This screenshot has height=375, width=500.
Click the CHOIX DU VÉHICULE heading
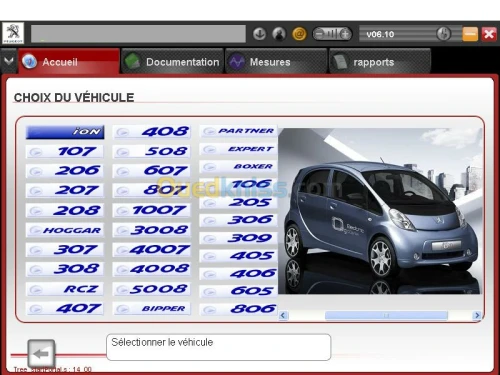[74, 98]
